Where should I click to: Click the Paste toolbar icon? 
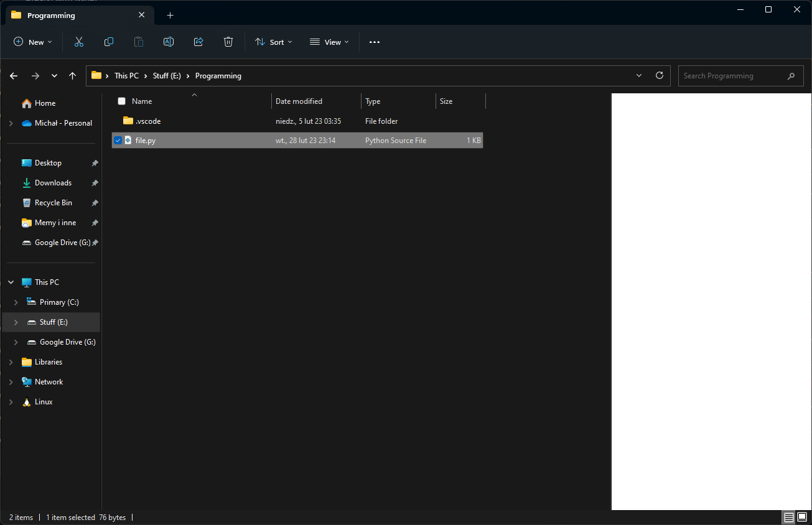[x=138, y=42]
